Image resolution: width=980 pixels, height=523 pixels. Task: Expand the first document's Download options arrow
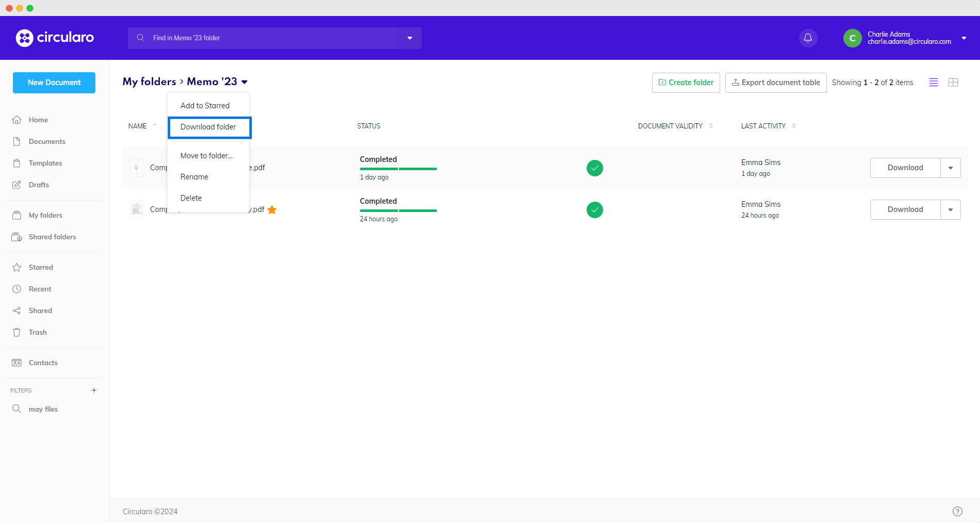950,168
